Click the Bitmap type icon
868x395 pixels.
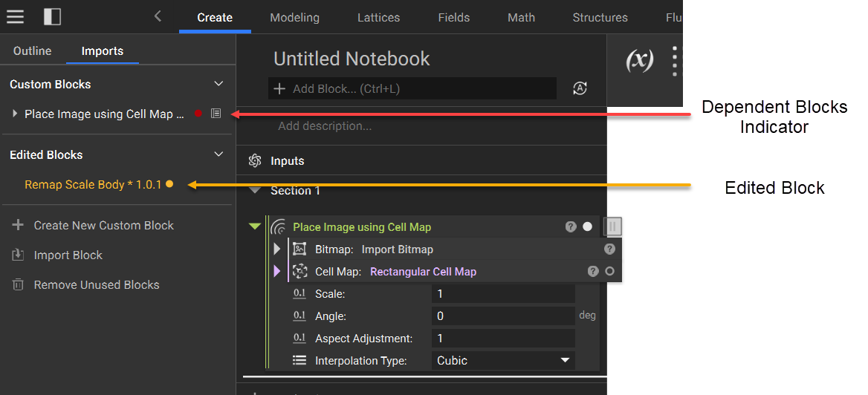click(299, 249)
